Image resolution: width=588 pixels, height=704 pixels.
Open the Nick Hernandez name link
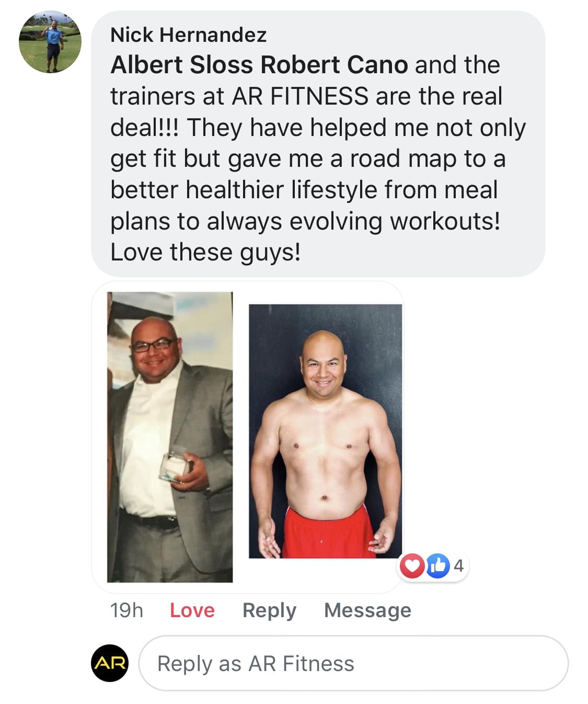pos(188,35)
